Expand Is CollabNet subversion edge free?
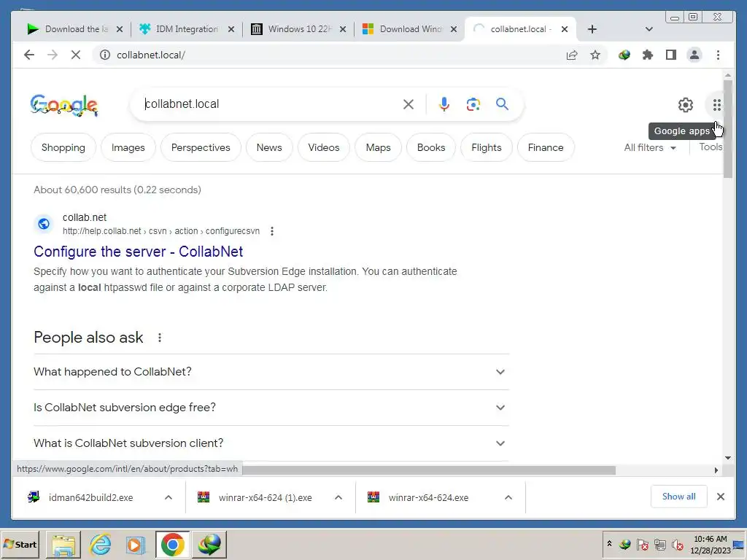Viewport: 747px width, 560px height. [x=271, y=407]
